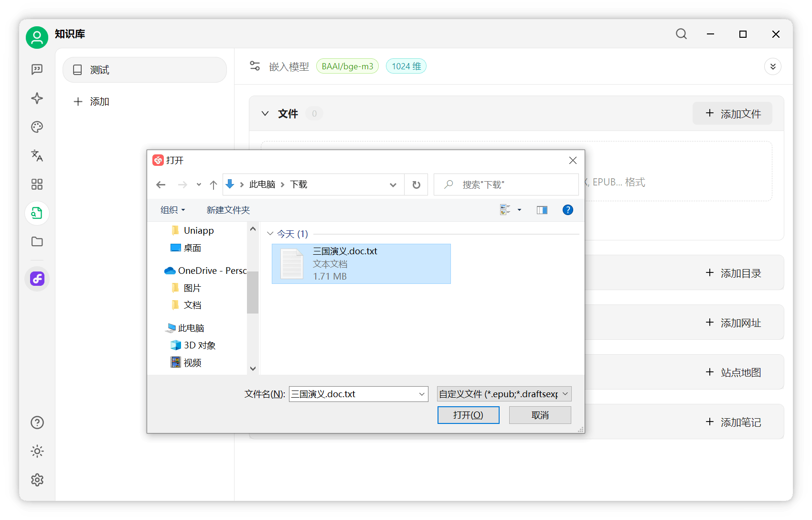The width and height of the screenshot is (812, 520).
Task: Open the mini apps grid icon
Action: pyautogui.click(x=37, y=184)
